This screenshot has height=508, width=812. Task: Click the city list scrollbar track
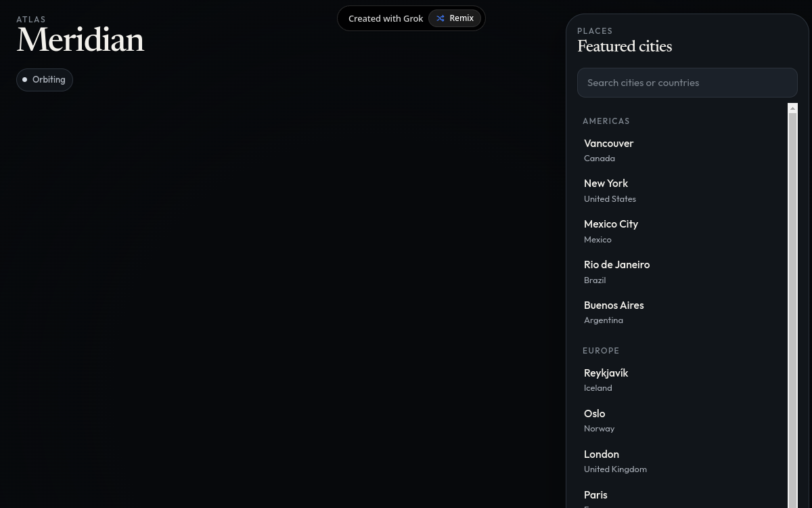pos(793,310)
